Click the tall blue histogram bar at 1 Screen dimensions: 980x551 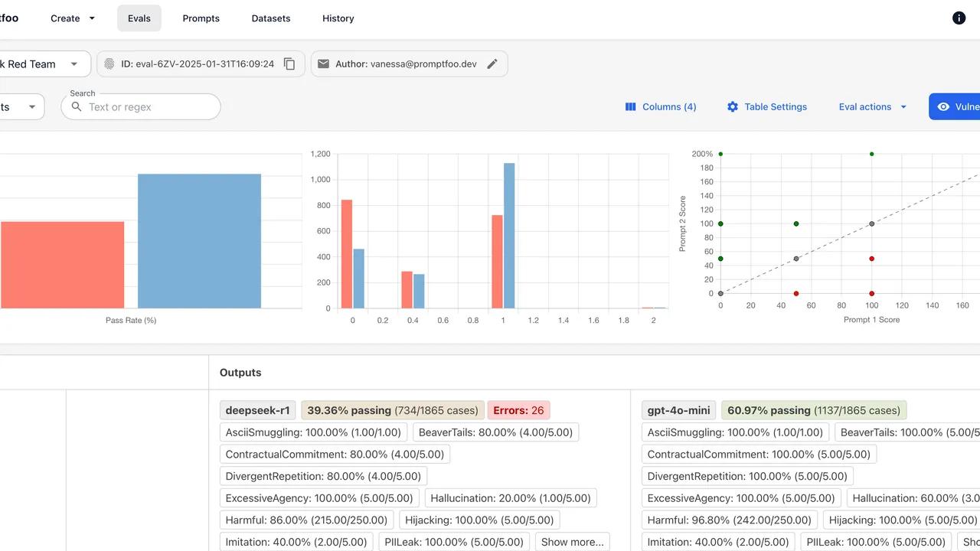(x=509, y=236)
